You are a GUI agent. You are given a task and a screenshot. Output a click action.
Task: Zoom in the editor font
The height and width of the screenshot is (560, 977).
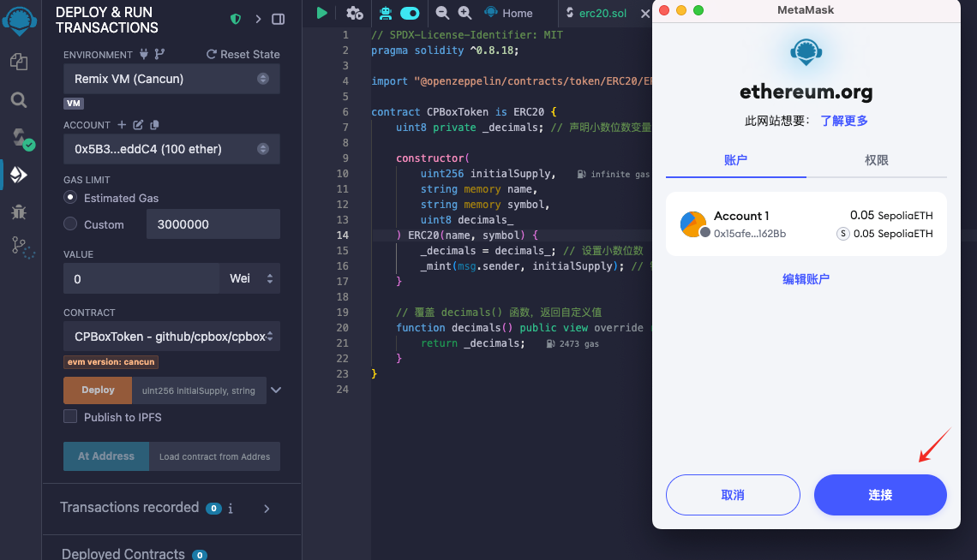pos(465,13)
